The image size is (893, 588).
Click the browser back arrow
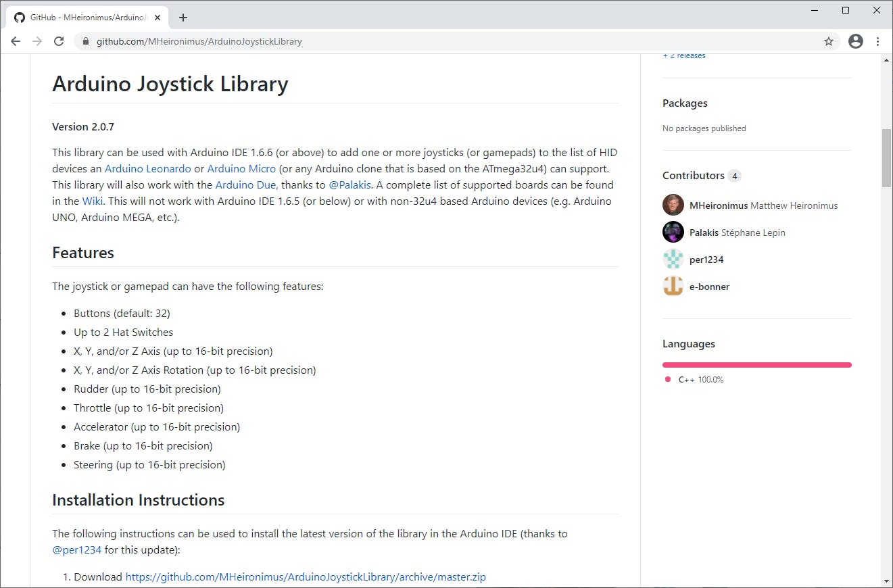[x=16, y=41]
